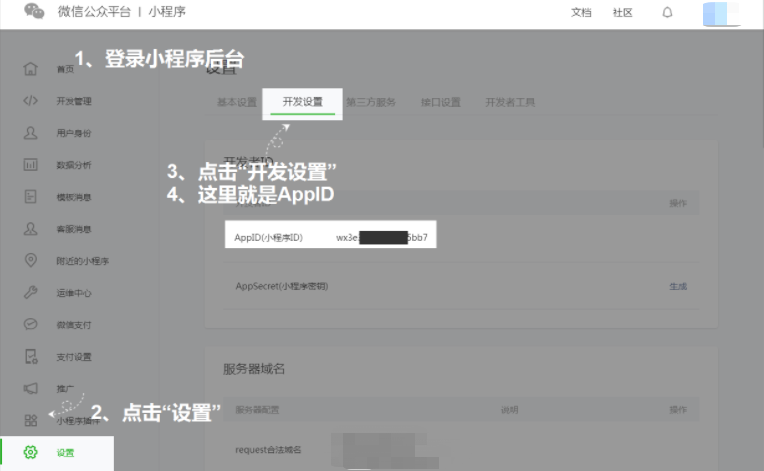Click the AppSecret(小程序密钥) label
This screenshot has height=471, width=764.
coord(282,286)
